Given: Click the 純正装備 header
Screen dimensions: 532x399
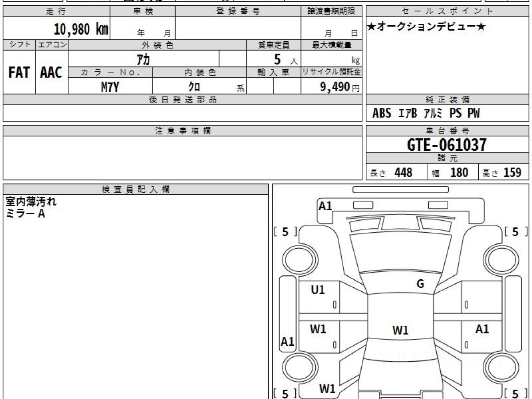Looking at the screenshot, I should click(x=447, y=100).
